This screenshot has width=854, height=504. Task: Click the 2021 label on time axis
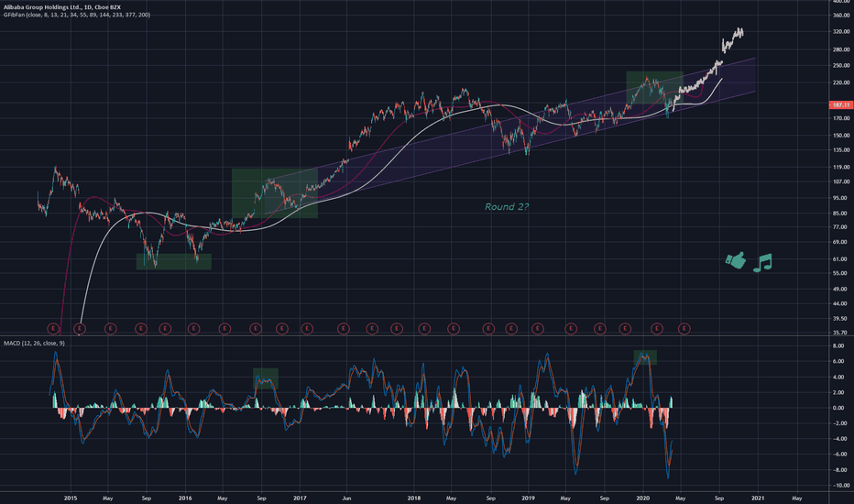tap(758, 498)
